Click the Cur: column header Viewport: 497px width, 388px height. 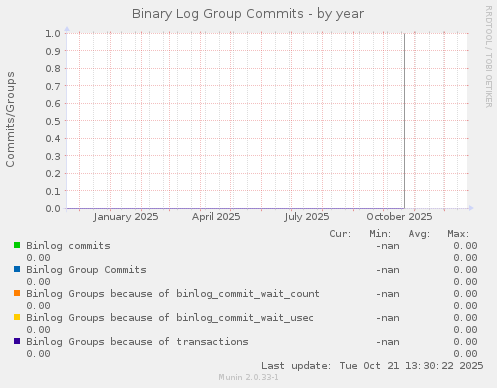(x=340, y=234)
